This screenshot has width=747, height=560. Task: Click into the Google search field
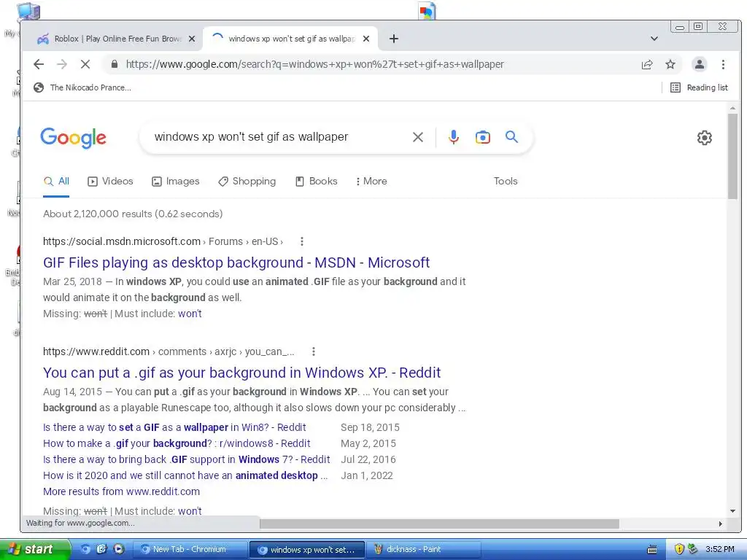(279, 137)
